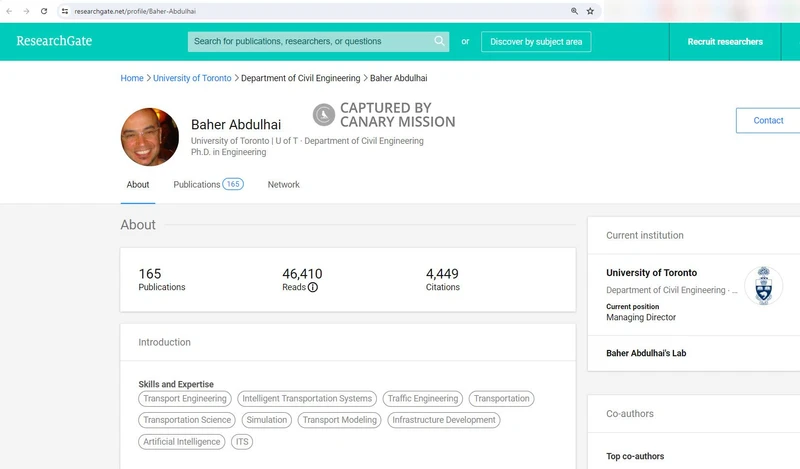Viewport: 800px width, 469px height.
Task: Reload the page with the refresh icon
Action: click(44, 11)
